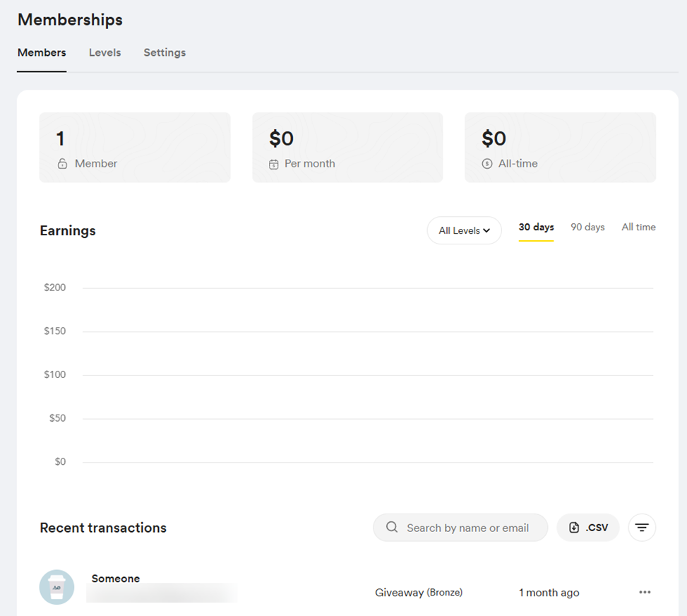Click the download file icon on the .CSV button
This screenshot has width=687, height=616.
(574, 528)
